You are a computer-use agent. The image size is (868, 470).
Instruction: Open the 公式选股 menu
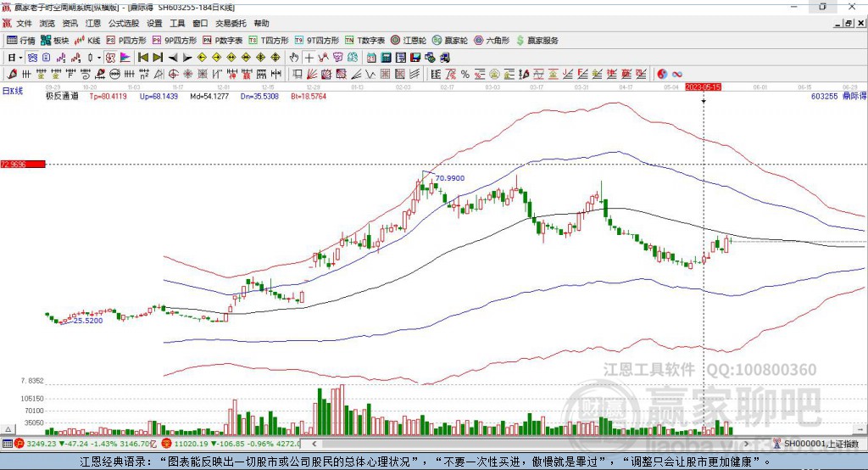[124, 23]
